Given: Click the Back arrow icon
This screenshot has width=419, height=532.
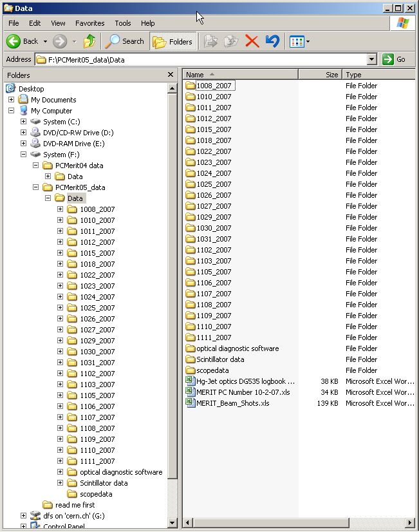Looking at the screenshot, I should pyautogui.click(x=14, y=41).
